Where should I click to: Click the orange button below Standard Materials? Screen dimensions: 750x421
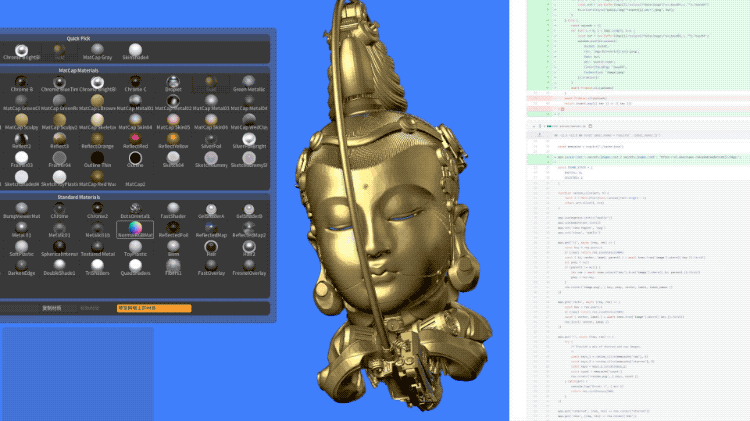pos(154,308)
